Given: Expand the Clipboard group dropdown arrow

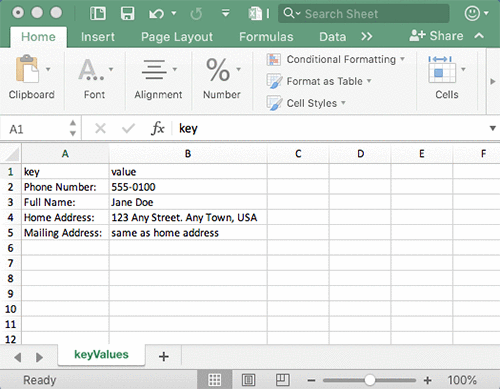Looking at the screenshot, I should point(48,69).
